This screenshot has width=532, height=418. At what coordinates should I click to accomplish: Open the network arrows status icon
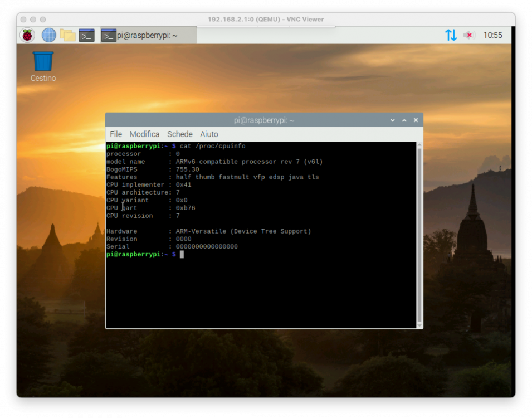tap(451, 35)
